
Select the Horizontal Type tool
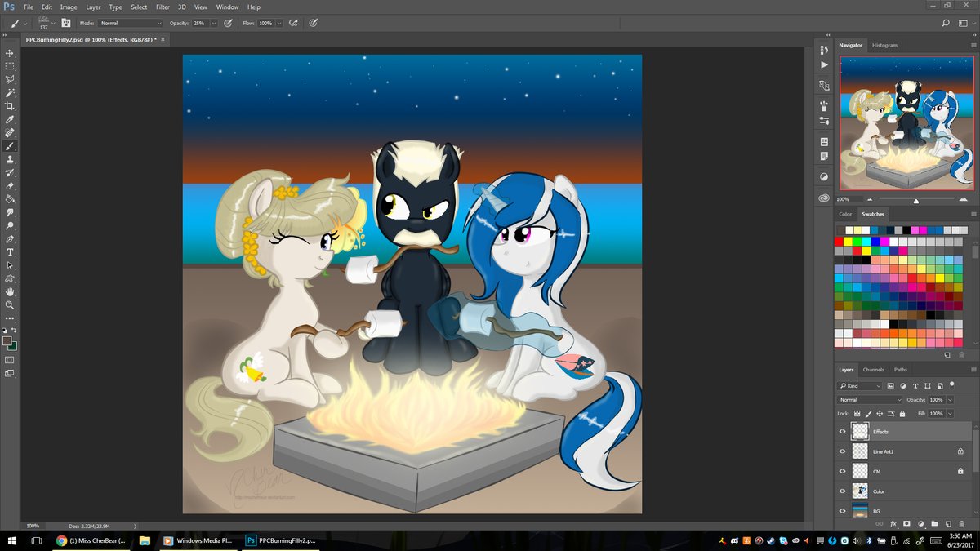point(10,252)
